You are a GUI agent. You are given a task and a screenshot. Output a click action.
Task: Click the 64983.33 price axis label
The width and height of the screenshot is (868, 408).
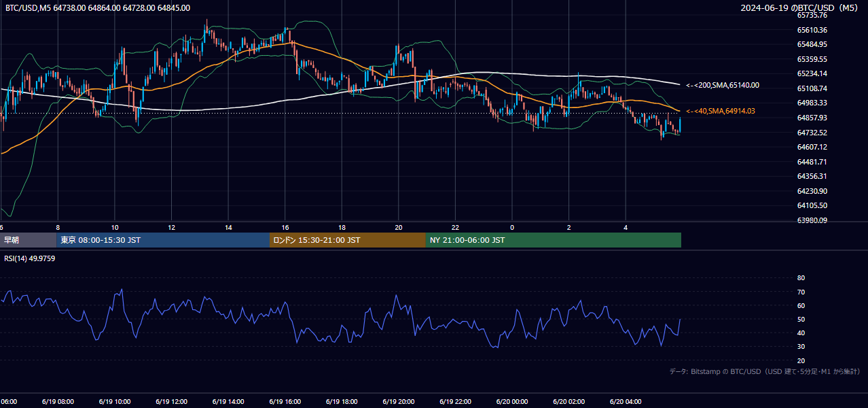pyautogui.click(x=812, y=103)
